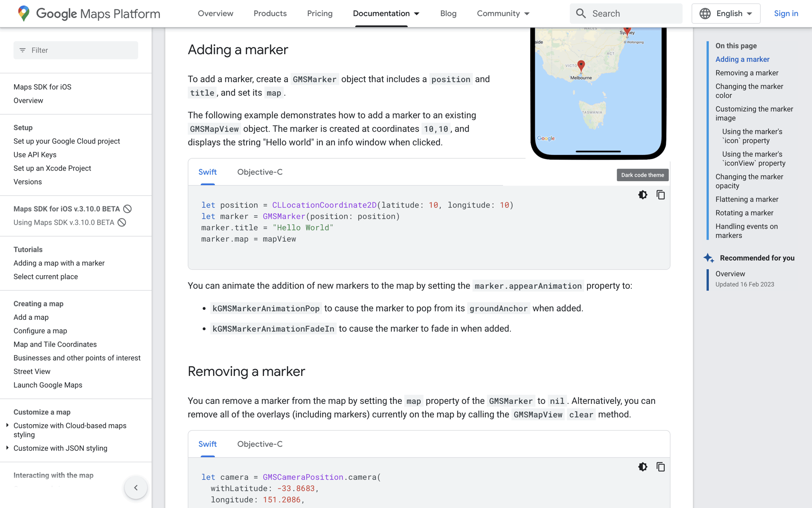Open the Products nav item
The width and height of the screenshot is (812, 508).
(x=270, y=14)
